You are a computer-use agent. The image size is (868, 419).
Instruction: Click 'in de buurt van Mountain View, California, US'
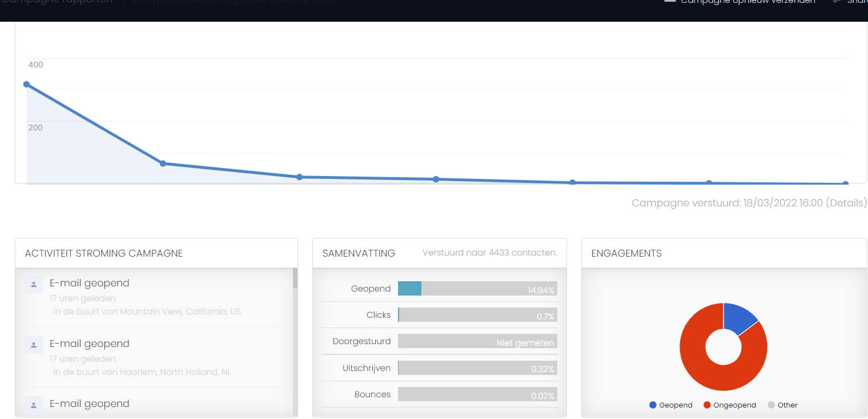pos(147,312)
